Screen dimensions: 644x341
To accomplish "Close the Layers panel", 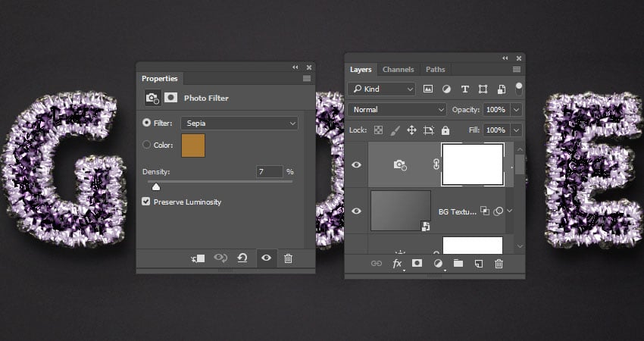I will [519, 58].
